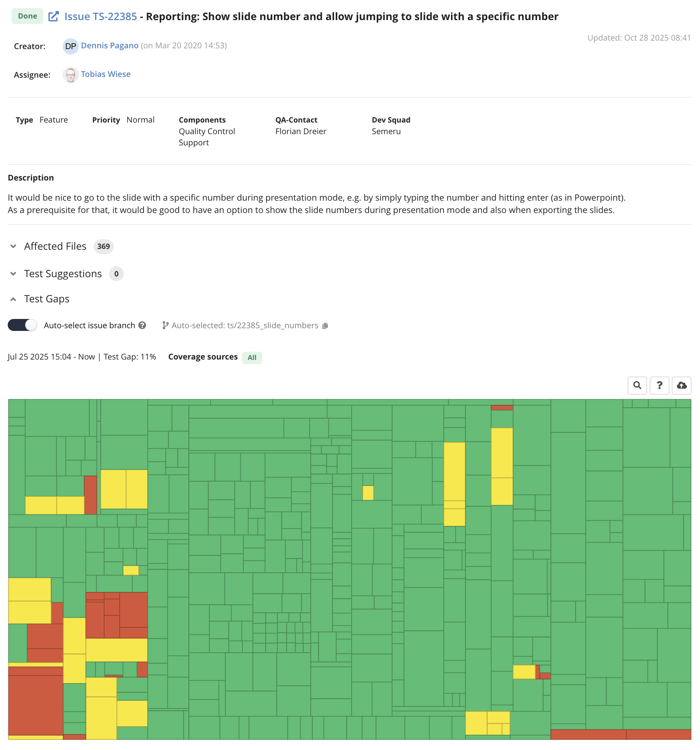Click the cloud download icon
This screenshot has height=750, width=700.
point(681,385)
